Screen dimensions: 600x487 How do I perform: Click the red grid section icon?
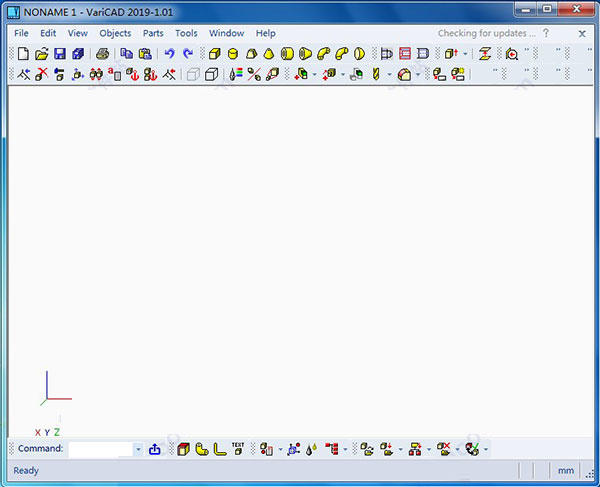(405, 54)
